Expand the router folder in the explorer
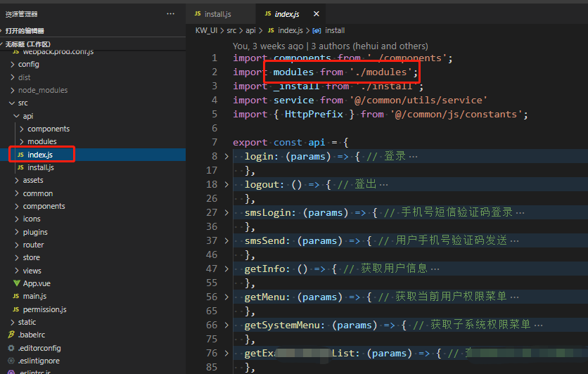 pyautogui.click(x=33, y=245)
